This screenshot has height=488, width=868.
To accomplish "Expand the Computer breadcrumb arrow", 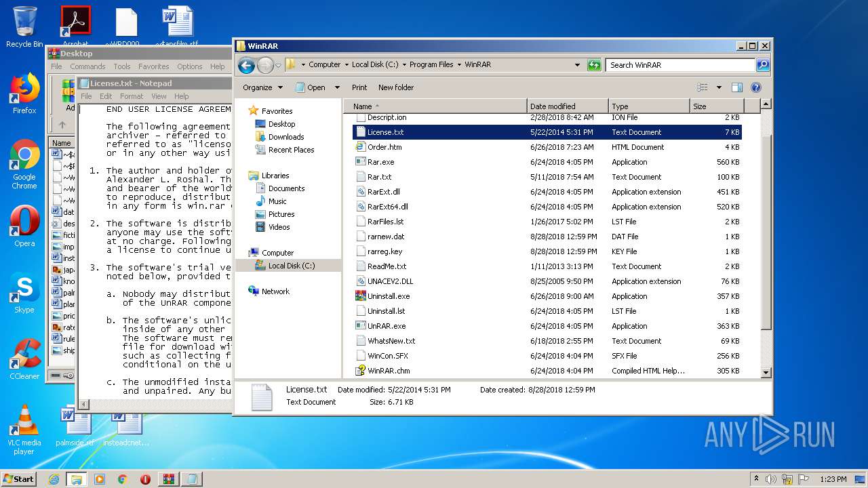I will point(346,65).
